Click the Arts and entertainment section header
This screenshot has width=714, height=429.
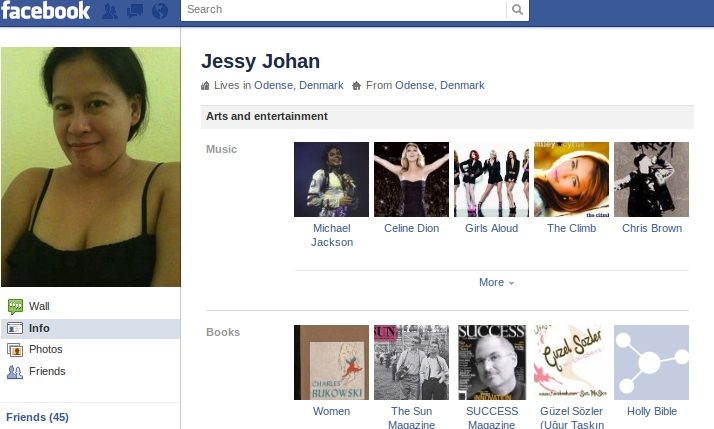[x=447, y=117]
